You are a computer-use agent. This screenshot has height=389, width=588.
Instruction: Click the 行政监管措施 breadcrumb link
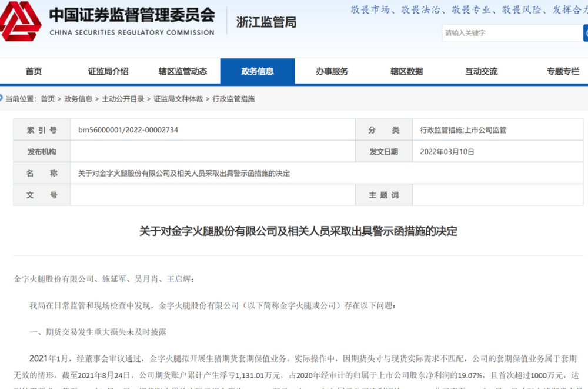point(233,99)
